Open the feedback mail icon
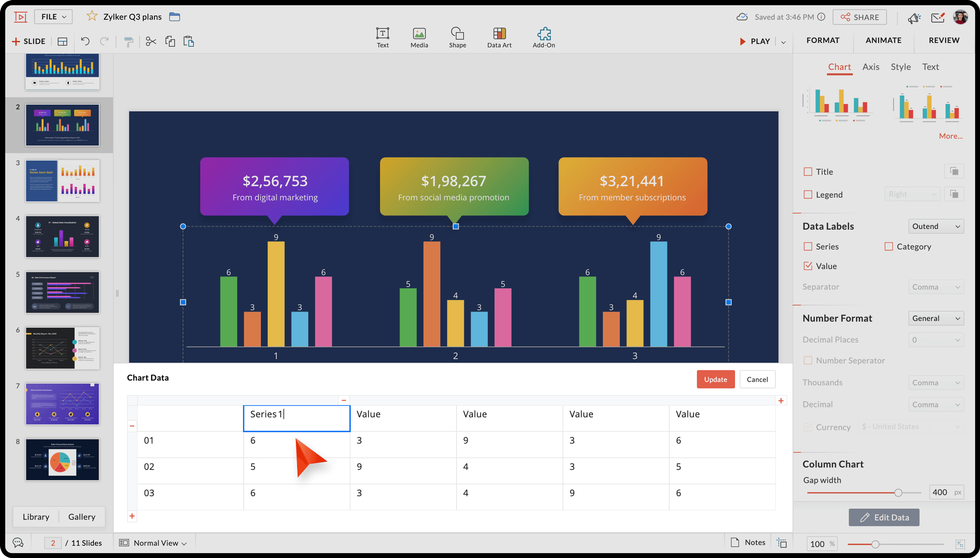The image size is (980, 558). (938, 17)
